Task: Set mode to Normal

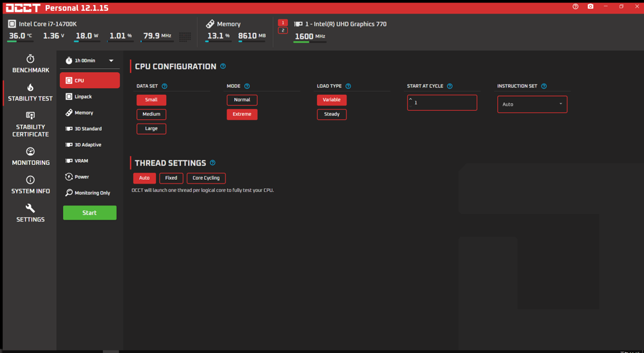Action: 242,100
